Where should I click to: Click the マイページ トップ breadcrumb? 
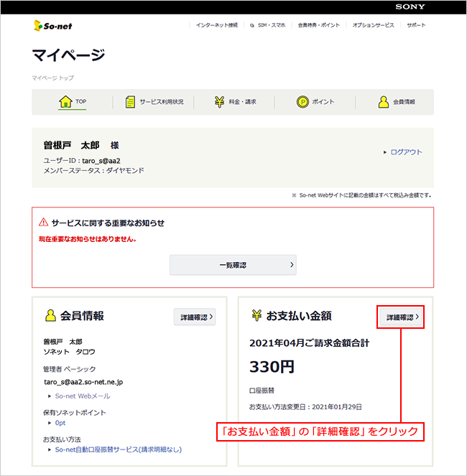tap(53, 78)
